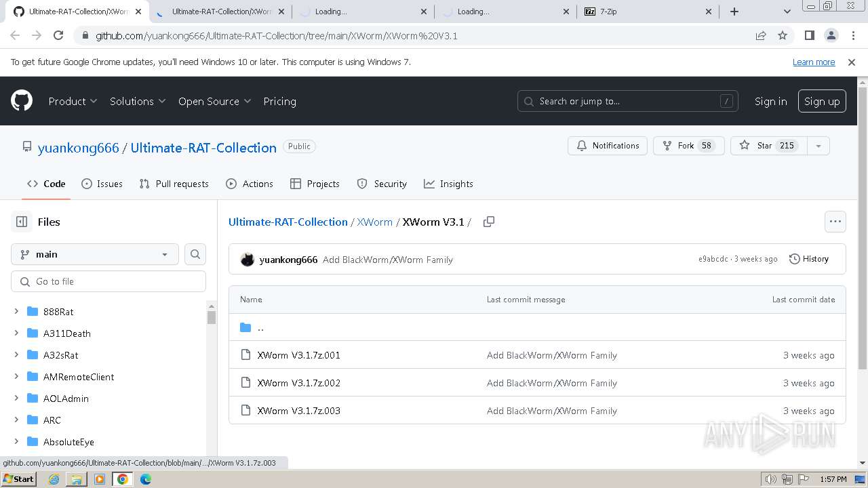Go back with browser back arrow
This screenshot has height=488, width=868.
tap(15, 35)
